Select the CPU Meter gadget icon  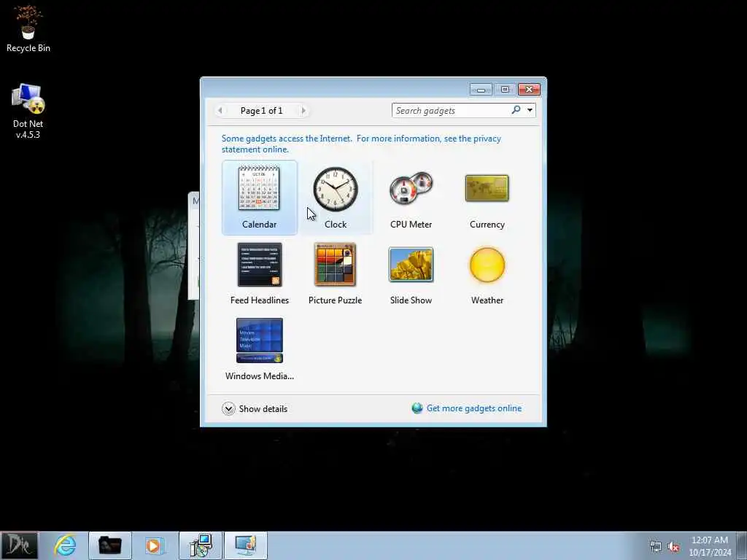[x=411, y=189]
